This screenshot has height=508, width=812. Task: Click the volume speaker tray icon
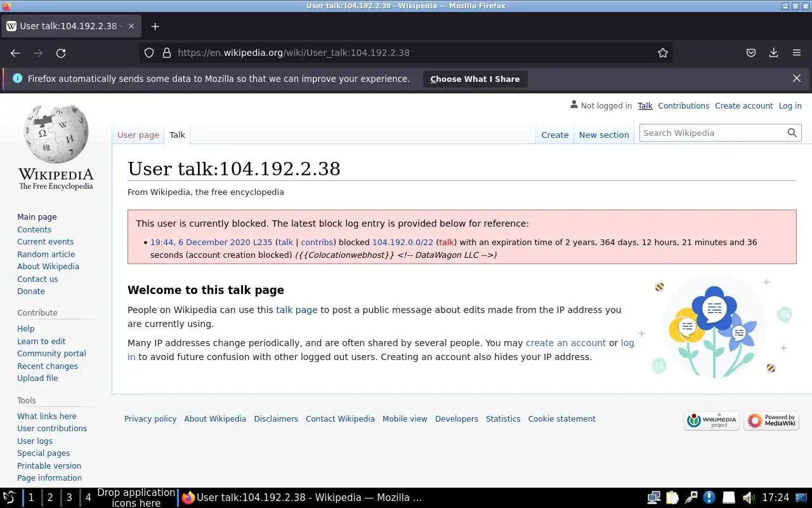pyautogui.click(x=748, y=498)
